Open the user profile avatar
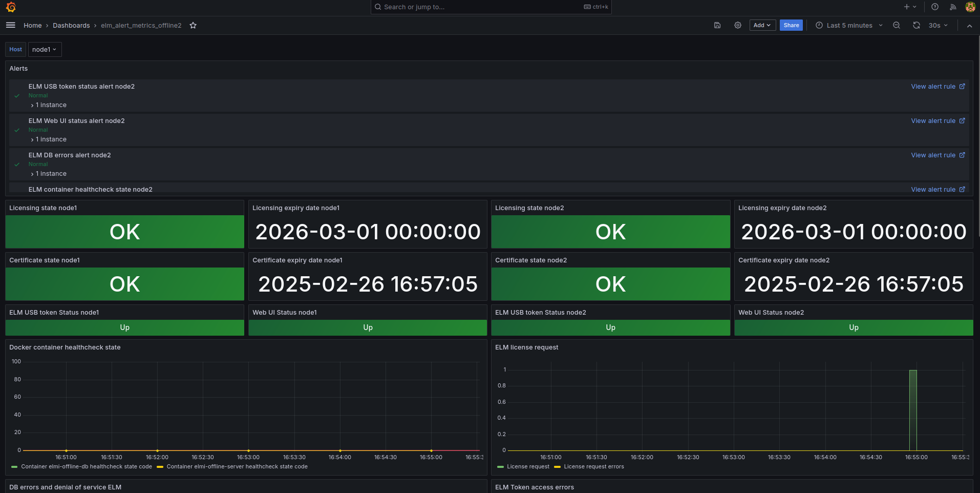This screenshot has width=980, height=493. (970, 7)
